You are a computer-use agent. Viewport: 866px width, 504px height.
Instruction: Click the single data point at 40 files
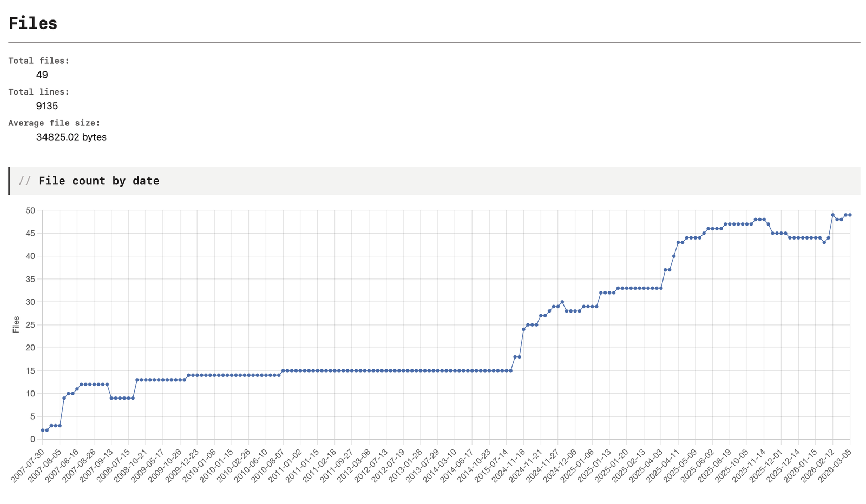(674, 256)
